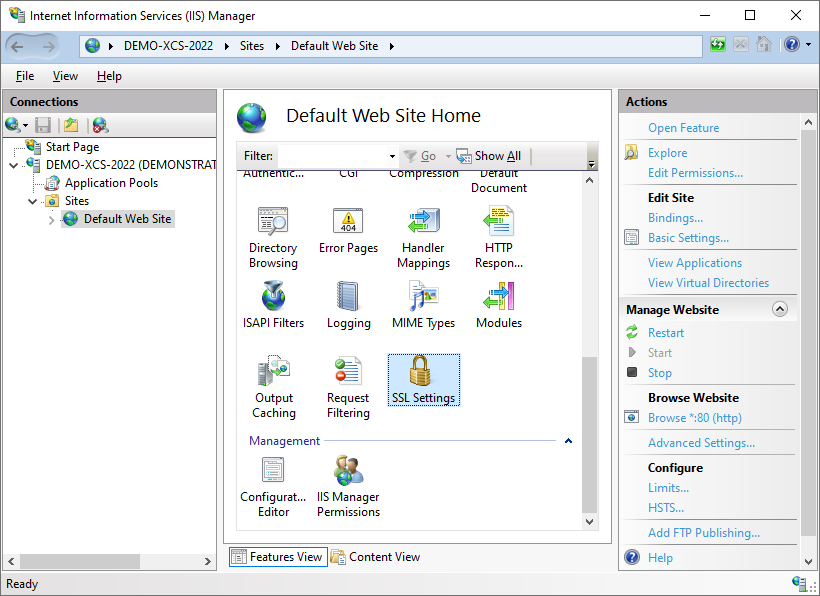Screen dimensions: 820x596
Task: Select Application Pools tree item
Action: click(111, 183)
